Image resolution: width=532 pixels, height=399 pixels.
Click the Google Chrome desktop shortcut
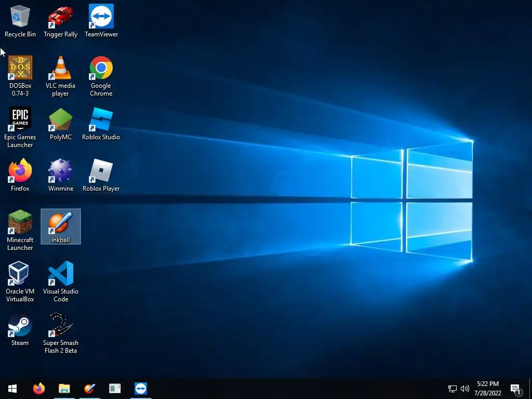tap(101, 76)
